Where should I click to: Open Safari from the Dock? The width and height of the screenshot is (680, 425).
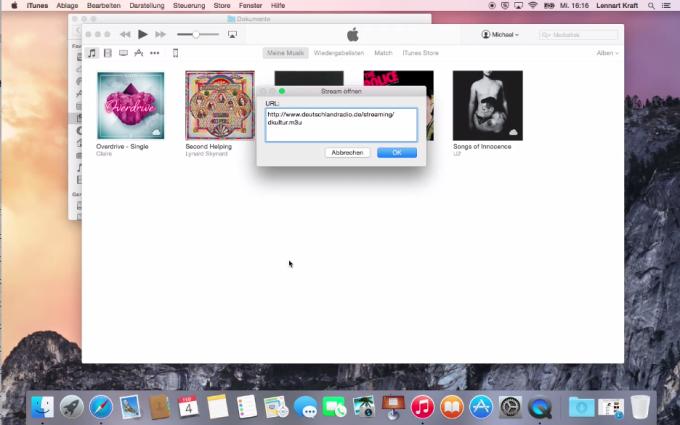click(101, 407)
